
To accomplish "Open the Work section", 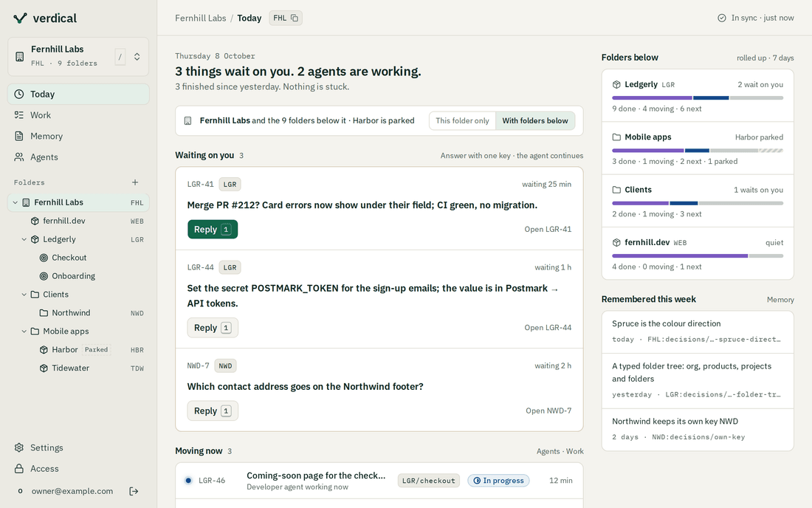I will click(78, 115).
